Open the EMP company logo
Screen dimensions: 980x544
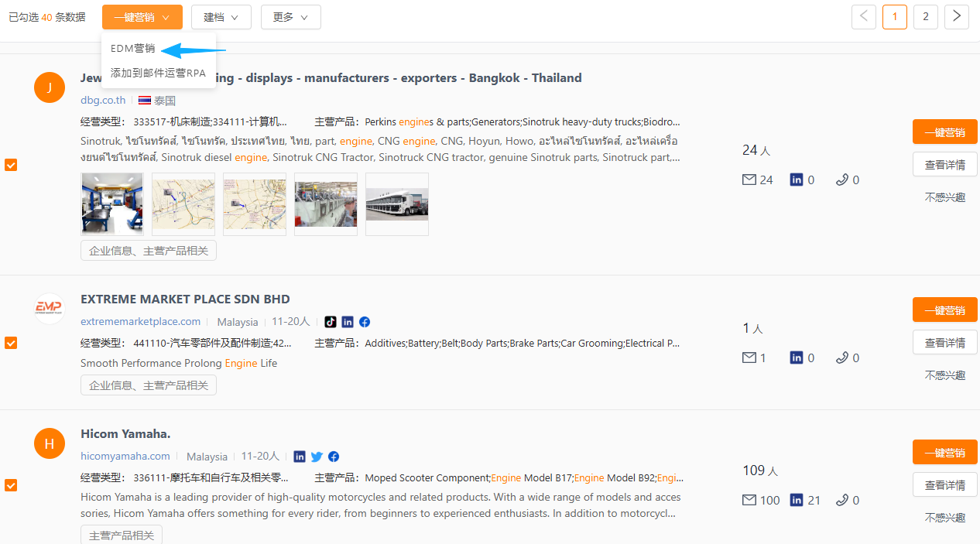(50, 309)
